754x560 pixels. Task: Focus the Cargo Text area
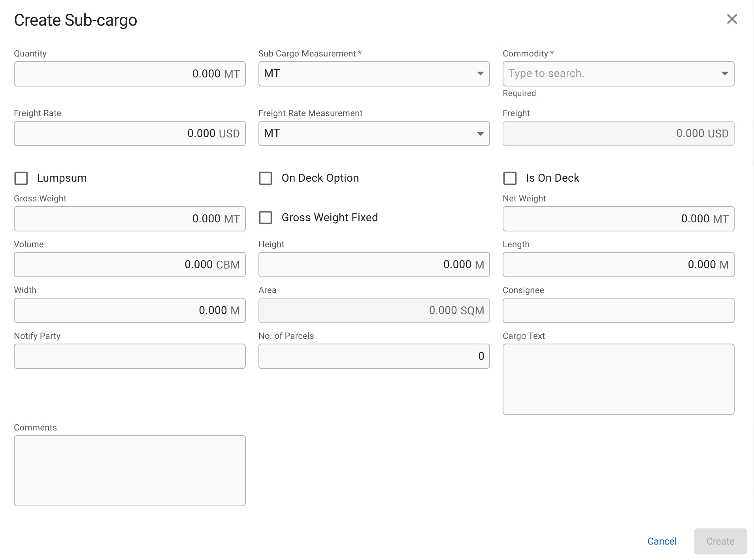[x=618, y=379]
